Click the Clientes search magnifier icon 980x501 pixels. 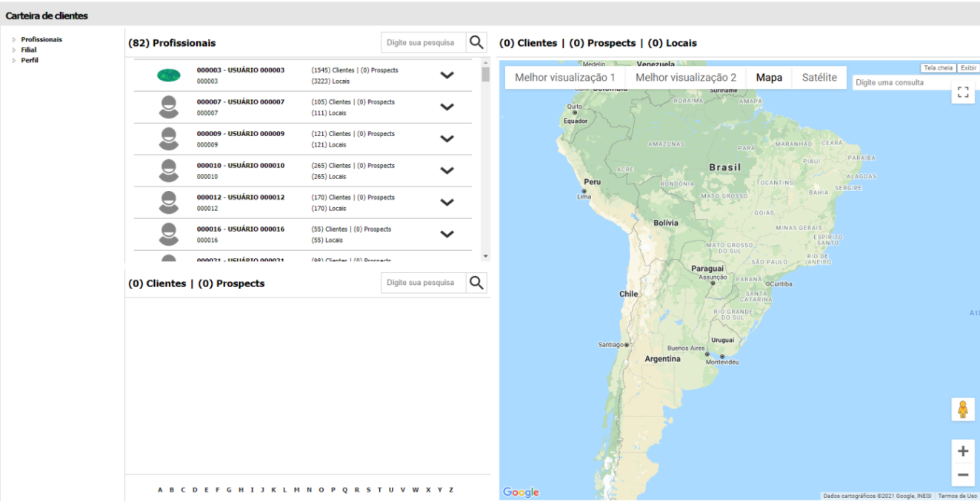tap(476, 282)
